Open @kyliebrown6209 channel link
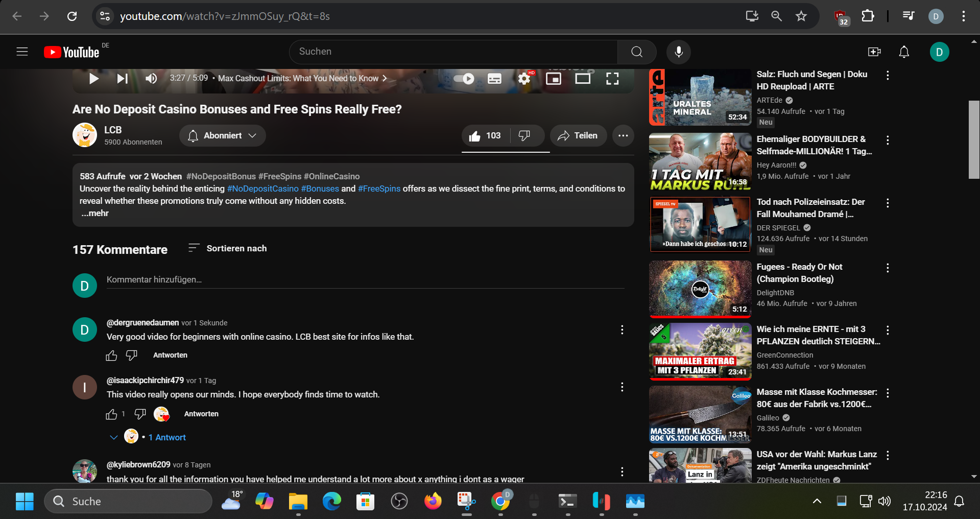The image size is (980, 519). pyautogui.click(x=138, y=465)
